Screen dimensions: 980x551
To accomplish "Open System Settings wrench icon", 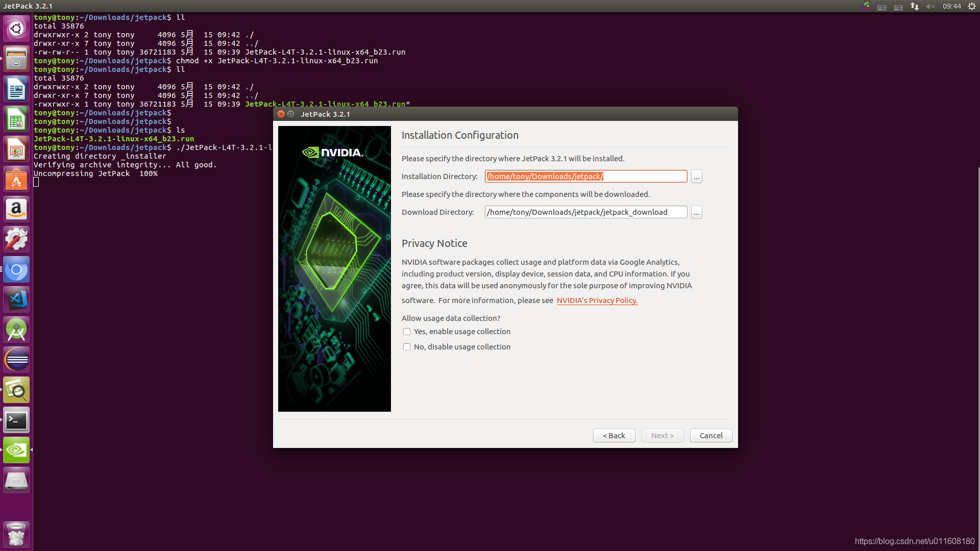I will (x=16, y=240).
